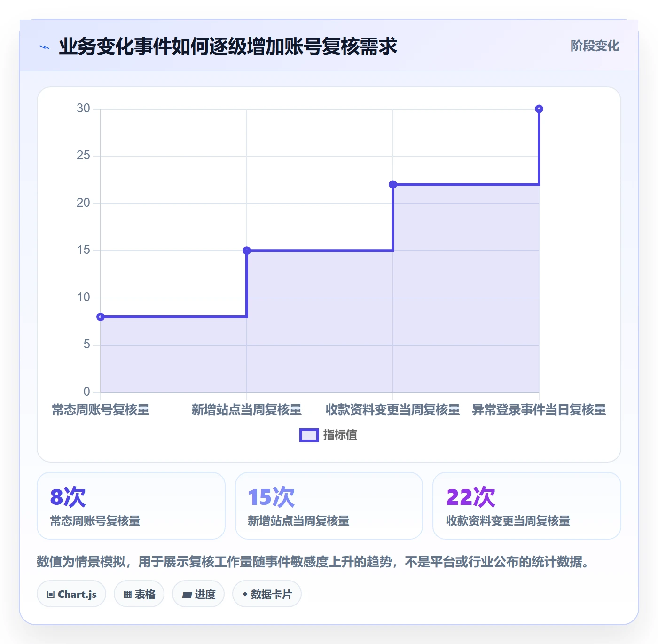Select the 22次 stat card
Image resolution: width=658 pixels, height=644 pixels.
point(527,506)
